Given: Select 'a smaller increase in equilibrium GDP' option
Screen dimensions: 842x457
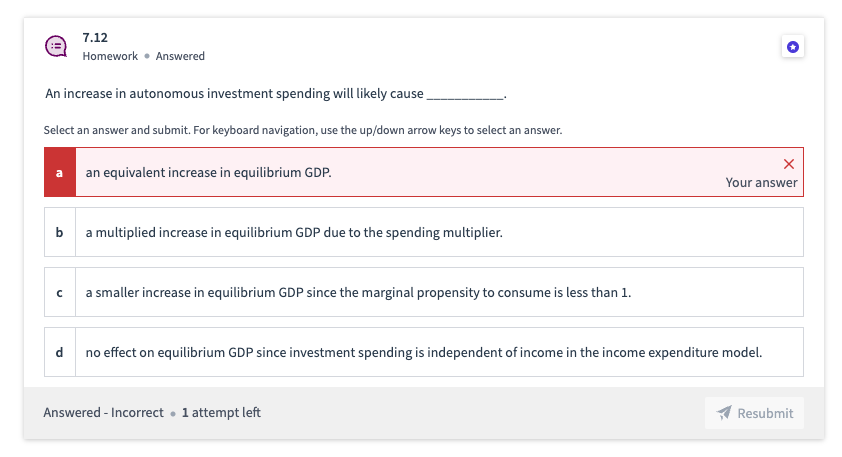Looking at the screenshot, I should (x=358, y=292).
